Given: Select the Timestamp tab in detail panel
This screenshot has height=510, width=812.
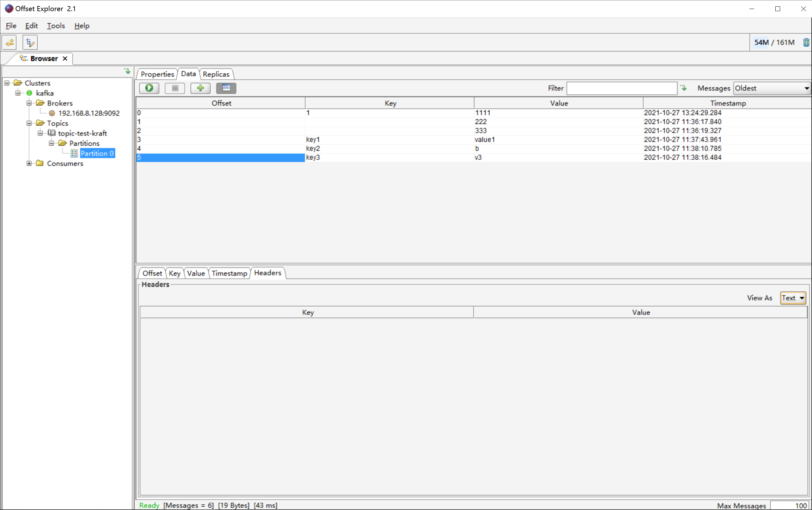Looking at the screenshot, I should [x=230, y=273].
